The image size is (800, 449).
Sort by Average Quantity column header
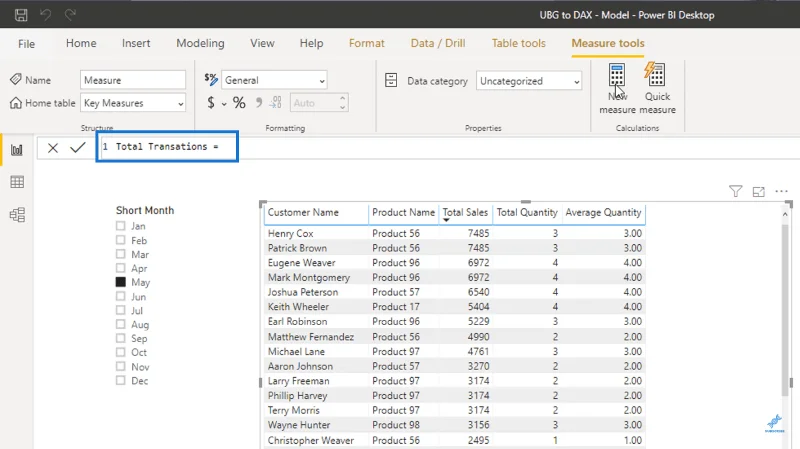(x=603, y=212)
